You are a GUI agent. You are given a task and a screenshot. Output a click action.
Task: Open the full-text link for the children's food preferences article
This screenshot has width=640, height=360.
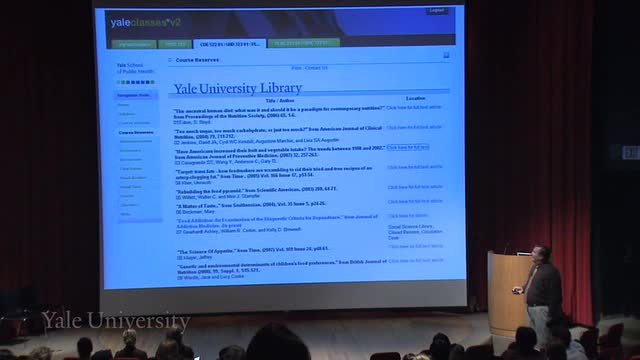[416, 260]
